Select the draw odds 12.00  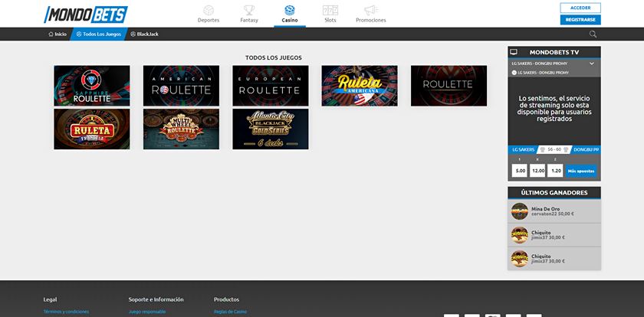tap(537, 171)
